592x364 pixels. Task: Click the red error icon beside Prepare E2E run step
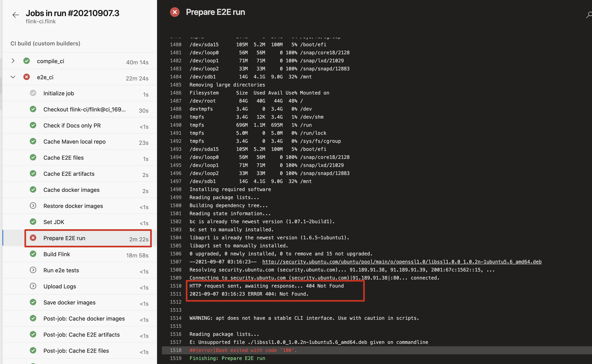click(x=33, y=238)
